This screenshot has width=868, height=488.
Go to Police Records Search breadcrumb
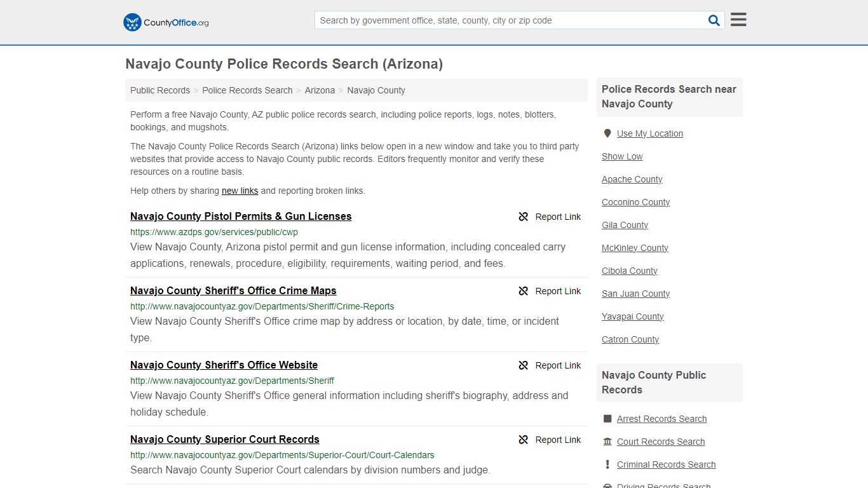click(x=247, y=90)
